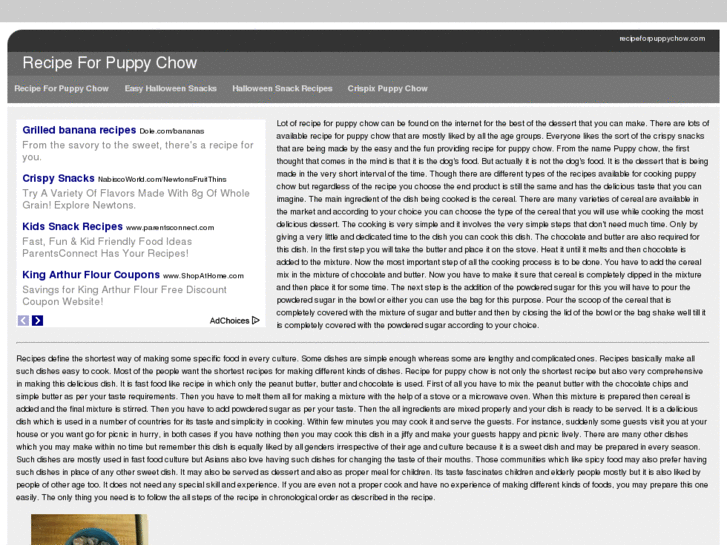Open the Grilled banana recipes ad link
727x545 pixels.
[x=79, y=130]
